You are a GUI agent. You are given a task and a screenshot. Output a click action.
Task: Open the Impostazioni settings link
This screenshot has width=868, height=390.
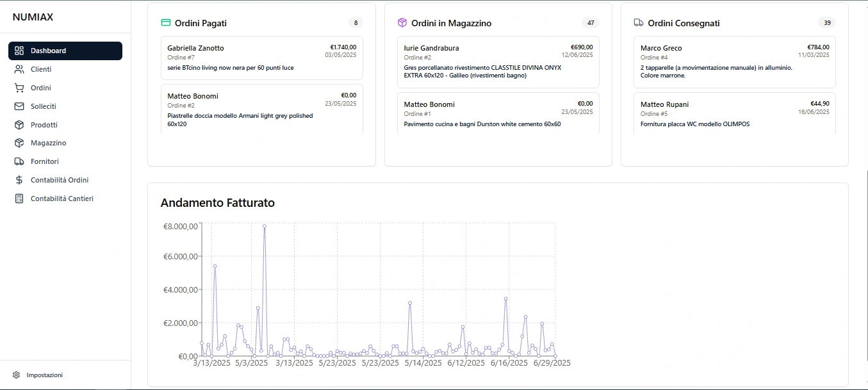tap(44, 375)
